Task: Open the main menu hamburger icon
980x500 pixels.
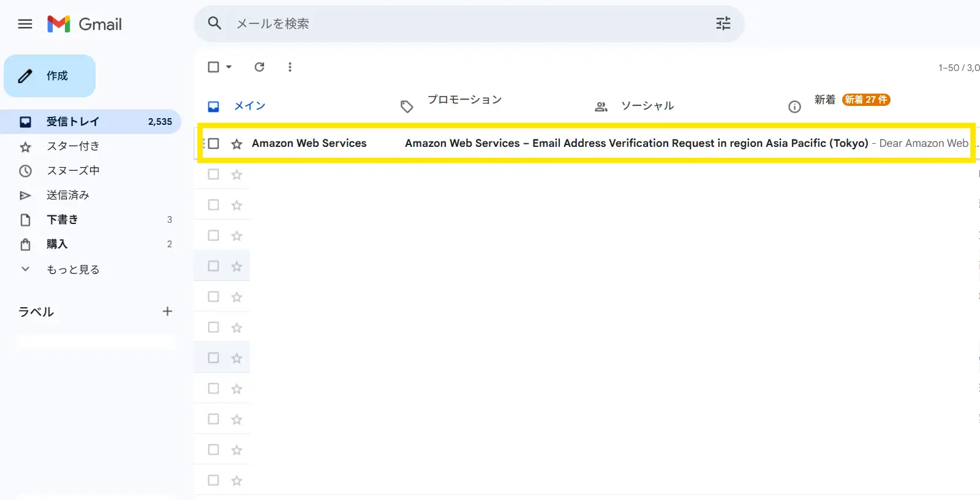Action: (25, 24)
